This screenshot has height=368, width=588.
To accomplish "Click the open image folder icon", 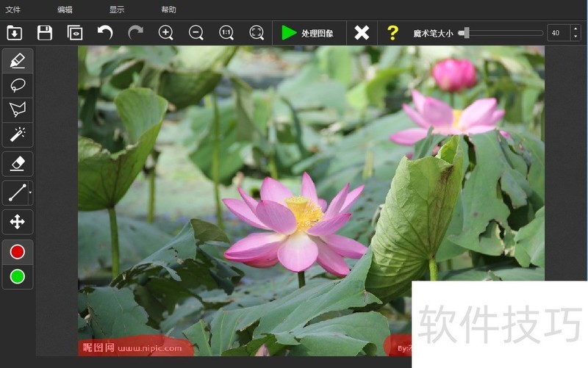I will pyautogui.click(x=15, y=33).
